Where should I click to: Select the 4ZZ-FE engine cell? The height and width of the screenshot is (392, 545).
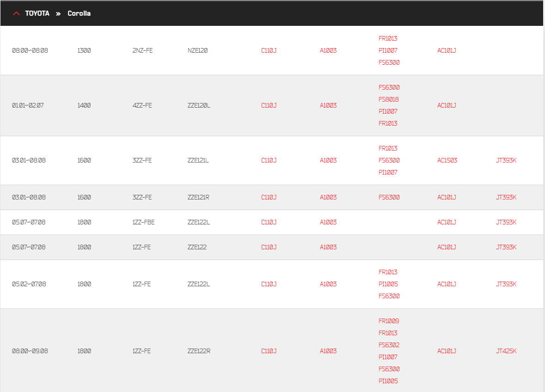(142, 106)
